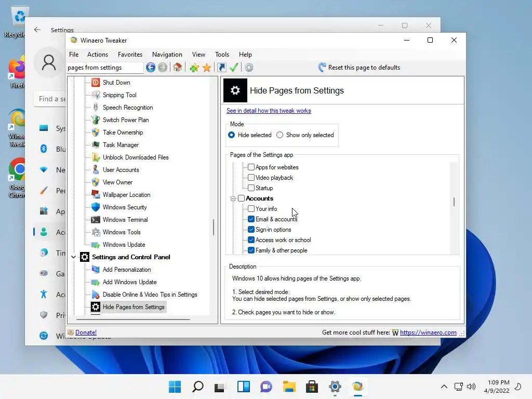532x399 pixels.
Task: Open Microsoft Store from the taskbar
Action: click(312, 387)
